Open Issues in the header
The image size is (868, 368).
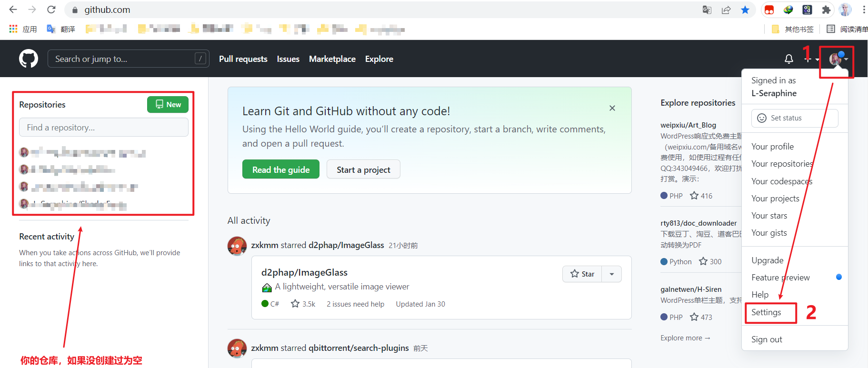click(x=288, y=59)
